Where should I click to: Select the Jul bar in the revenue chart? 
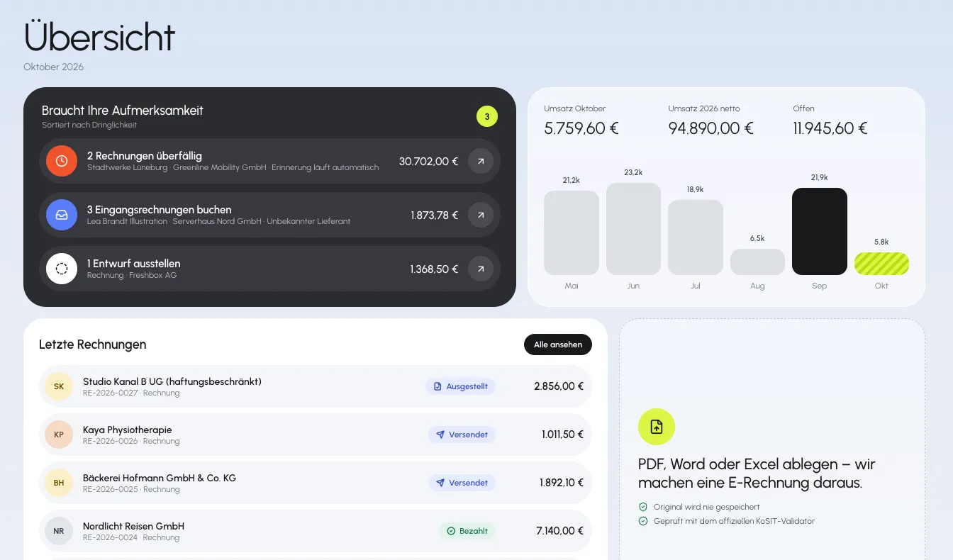tap(696, 237)
